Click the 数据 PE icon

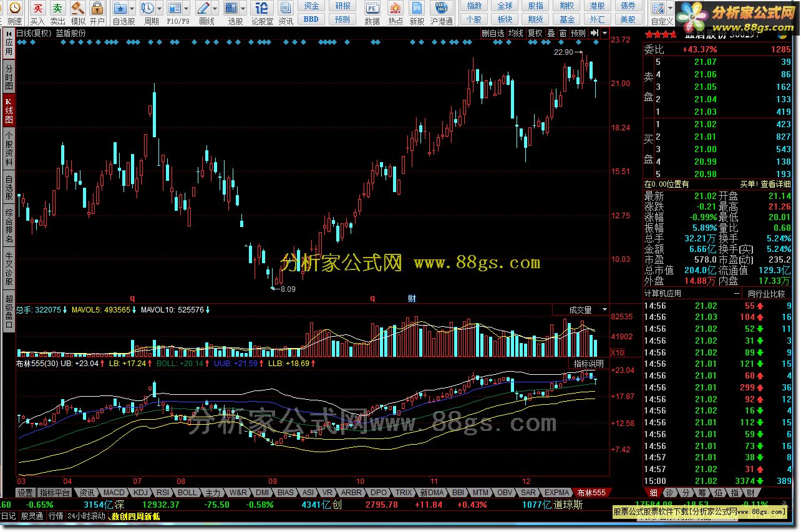coord(372,8)
